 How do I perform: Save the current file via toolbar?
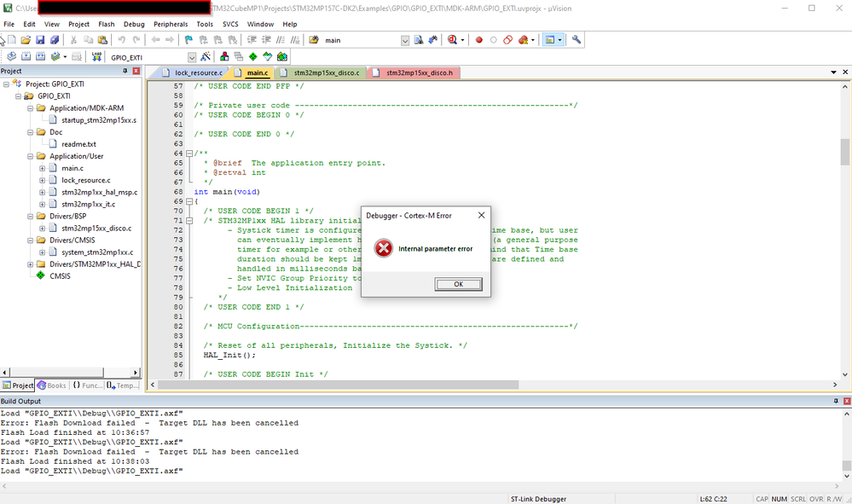(40, 40)
